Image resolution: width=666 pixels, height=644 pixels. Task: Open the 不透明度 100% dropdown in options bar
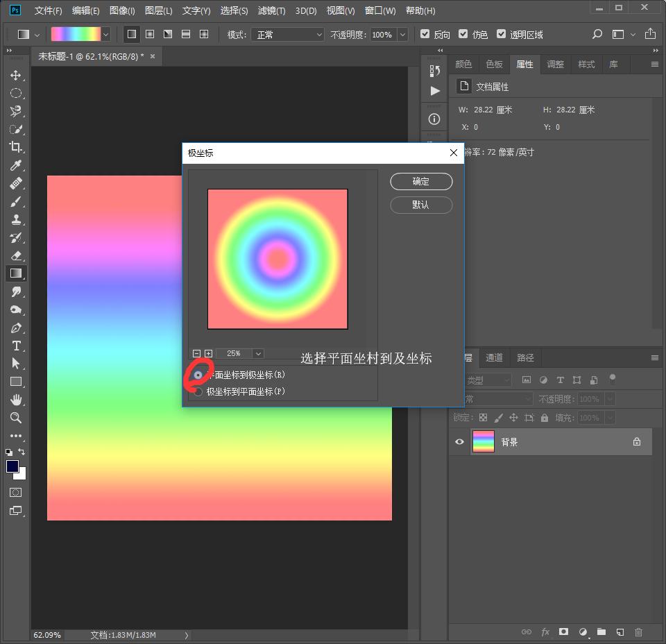point(402,34)
